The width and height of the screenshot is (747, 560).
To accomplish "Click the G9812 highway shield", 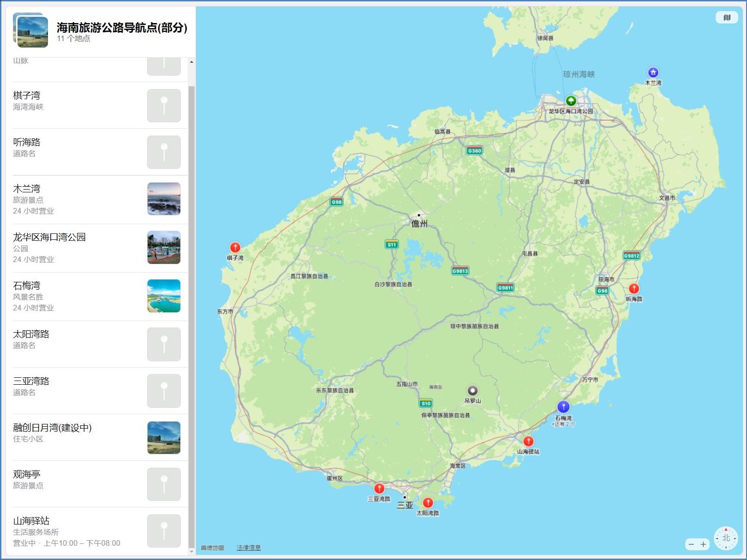I will pyautogui.click(x=632, y=256).
